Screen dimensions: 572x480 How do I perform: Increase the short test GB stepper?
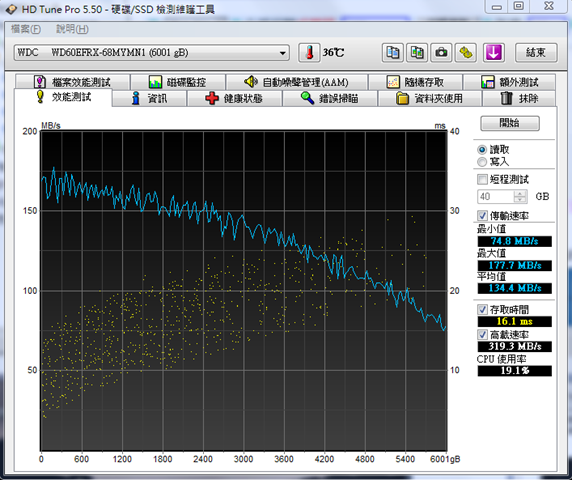coord(520,193)
